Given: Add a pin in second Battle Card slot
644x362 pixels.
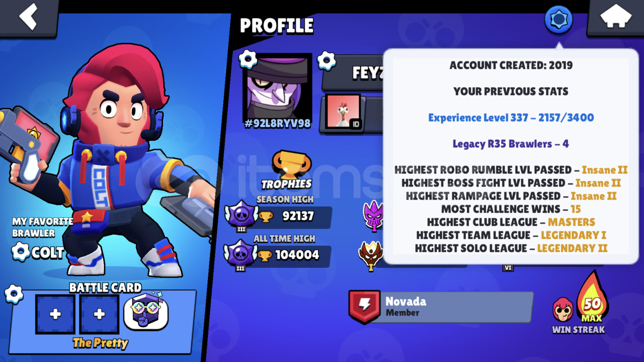Looking at the screenshot, I should click(x=99, y=314).
